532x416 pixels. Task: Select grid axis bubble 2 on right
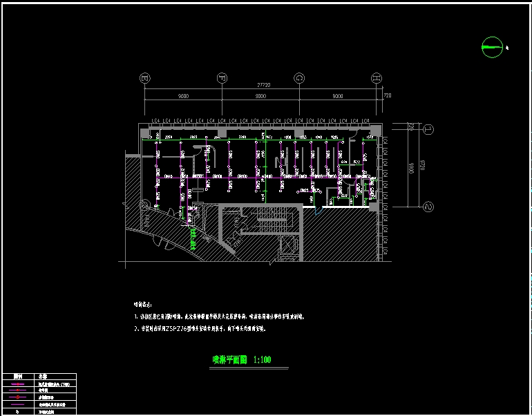click(x=428, y=207)
